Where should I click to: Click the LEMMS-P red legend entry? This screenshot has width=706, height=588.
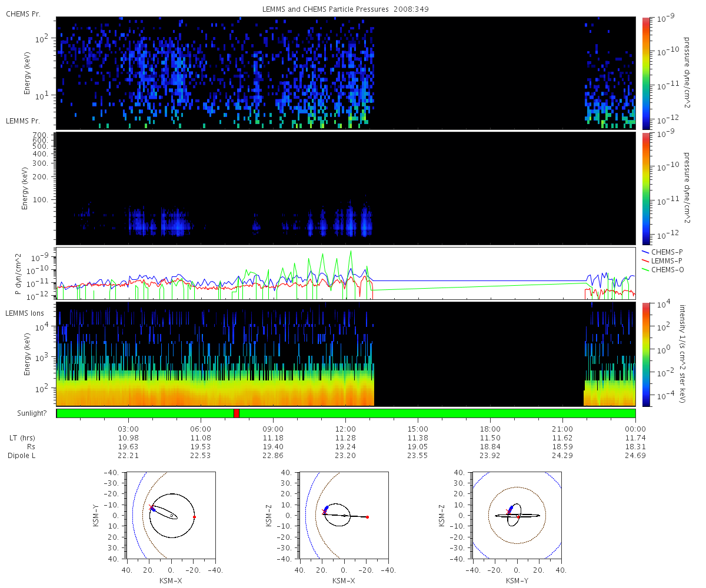click(668, 260)
